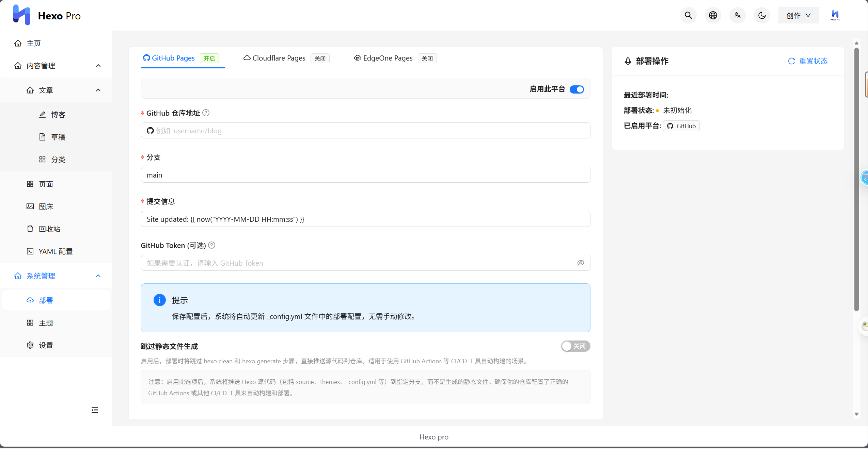
Task: Open 回收站 in the sidebar
Action: coord(57,229)
